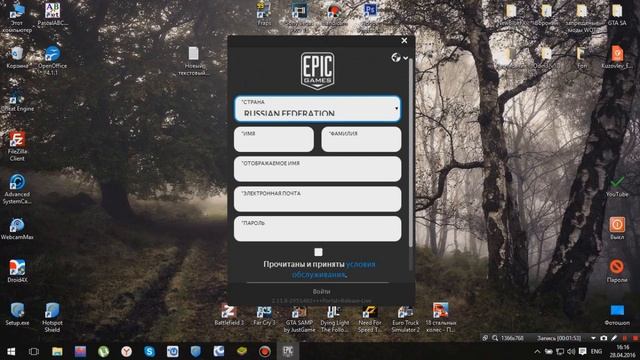Click the Войти sign-in link
The image size is (640, 360).
[x=321, y=291]
